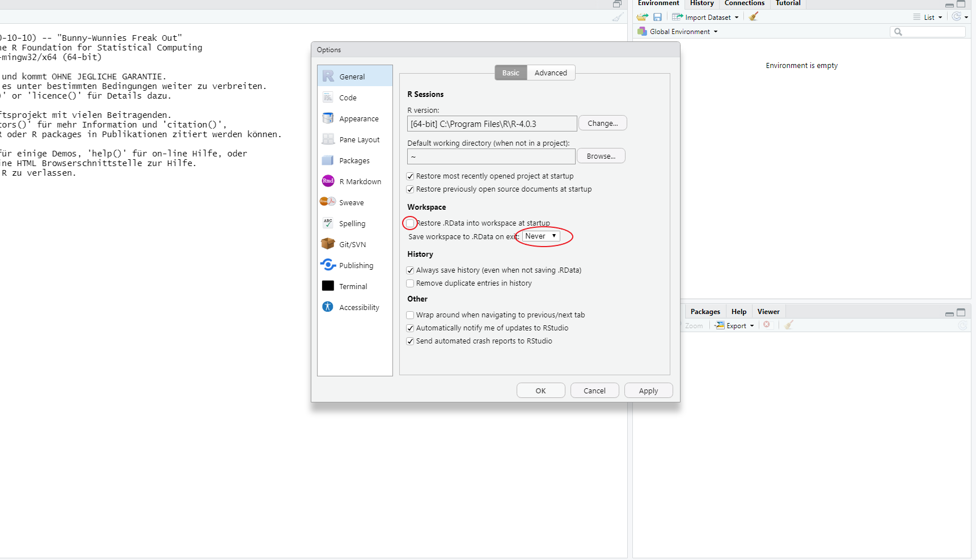Toggle Always save history checkbox
976x560 pixels.
point(410,270)
